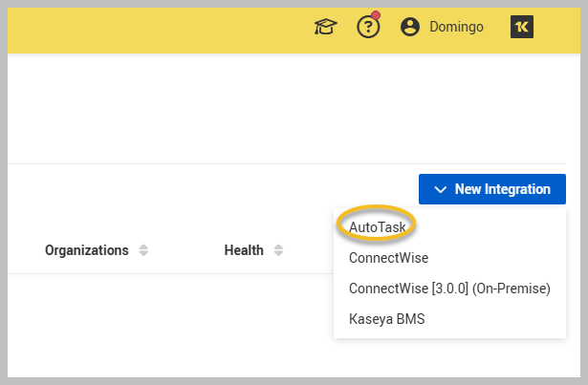Click the New Integration button label
The image size is (588, 385).
coord(502,189)
